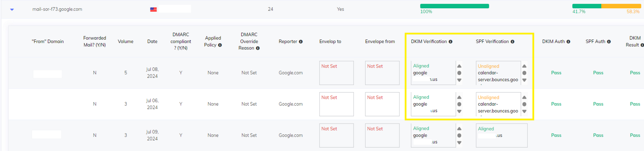Click the SPF Auth info icon
This screenshot has height=151, width=644.
609,42
